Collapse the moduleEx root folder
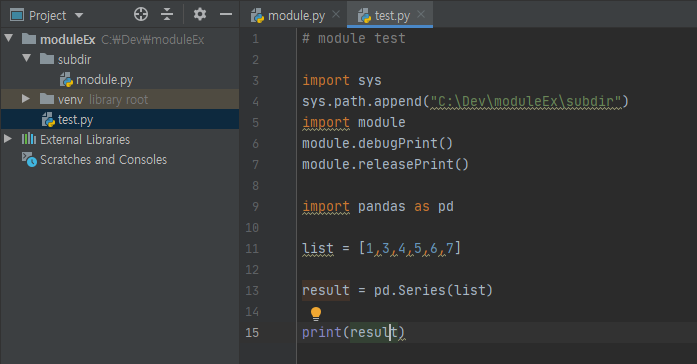697x364 pixels. point(8,38)
